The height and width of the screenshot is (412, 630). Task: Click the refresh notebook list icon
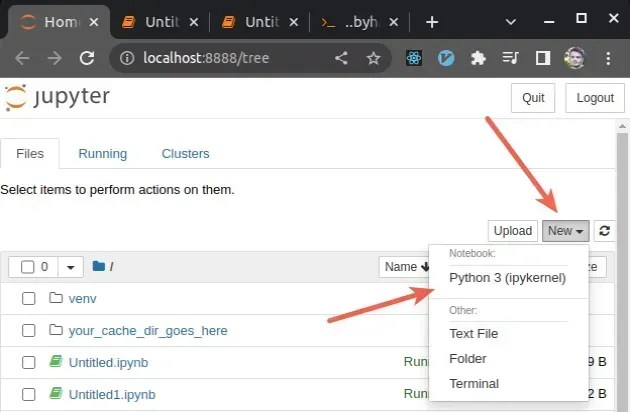[x=604, y=231]
